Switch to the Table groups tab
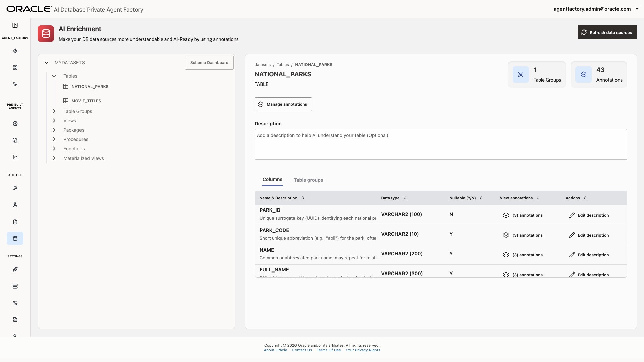This screenshot has height=362, width=644. [x=308, y=180]
